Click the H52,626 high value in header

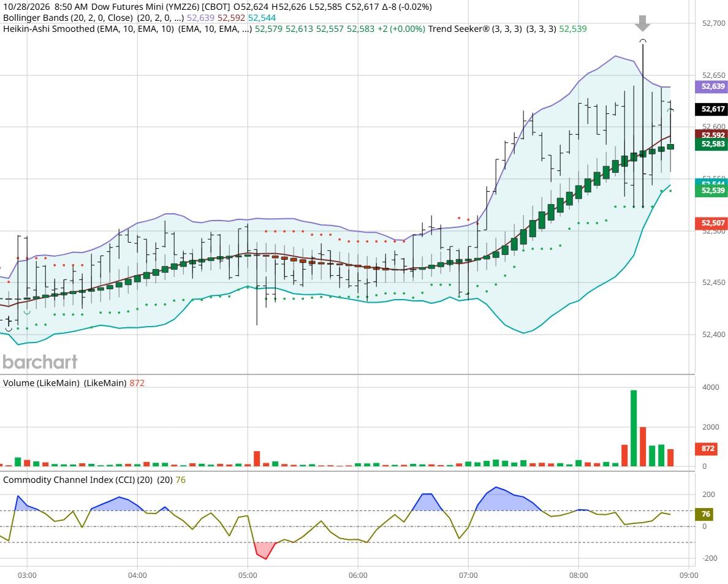[289, 7]
